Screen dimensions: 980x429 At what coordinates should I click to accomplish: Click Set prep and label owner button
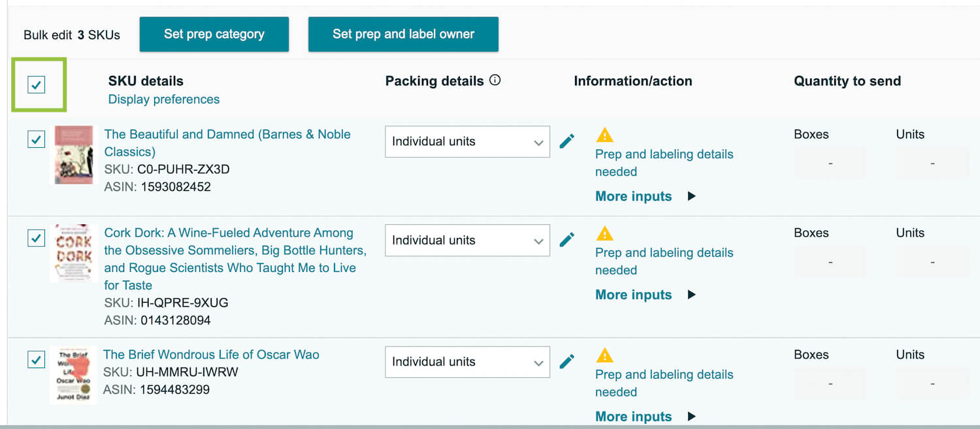pyautogui.click(x=403, y=34)
